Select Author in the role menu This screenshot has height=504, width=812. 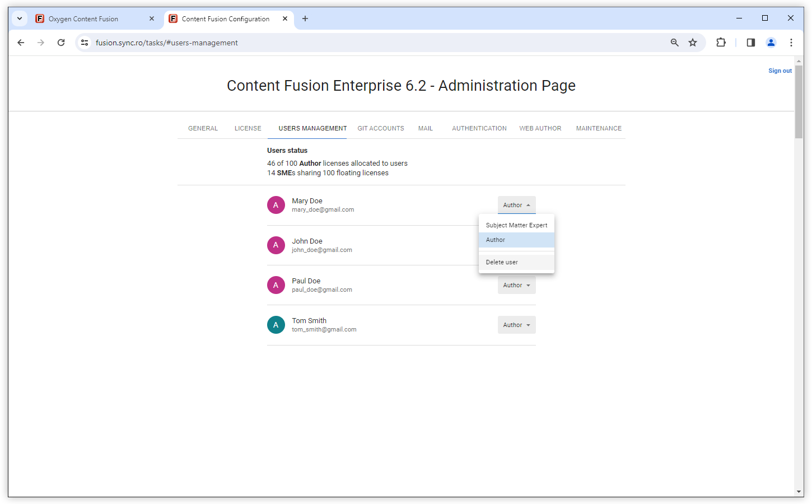[x=516, y=240]
